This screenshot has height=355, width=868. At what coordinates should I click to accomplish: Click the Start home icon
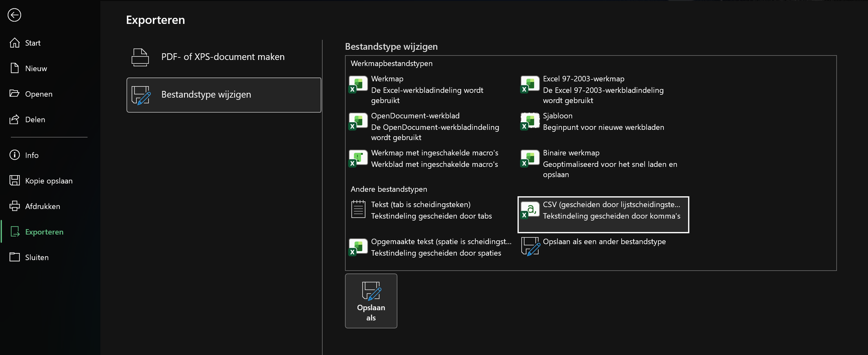[x=15, y=43]
